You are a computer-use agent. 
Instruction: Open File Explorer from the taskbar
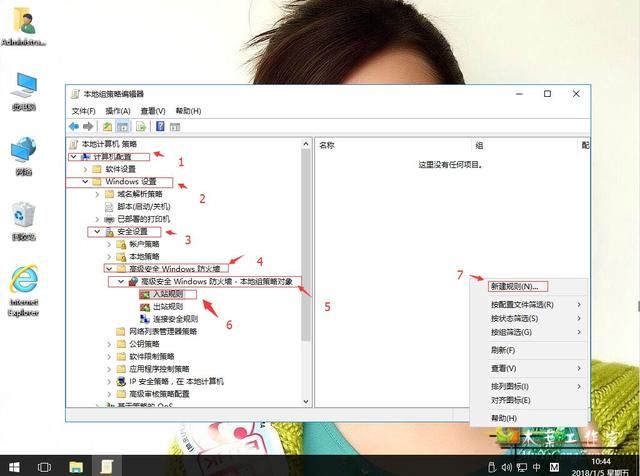(x=76, y=467)
